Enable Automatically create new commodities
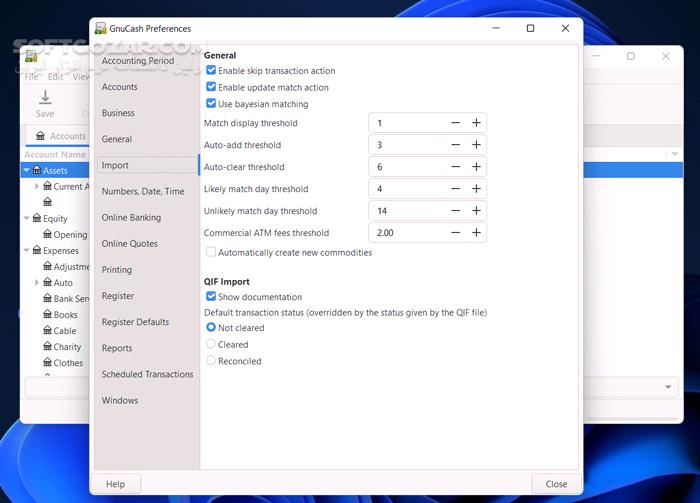This screenshot has width=700, height=503. (211, 253)
